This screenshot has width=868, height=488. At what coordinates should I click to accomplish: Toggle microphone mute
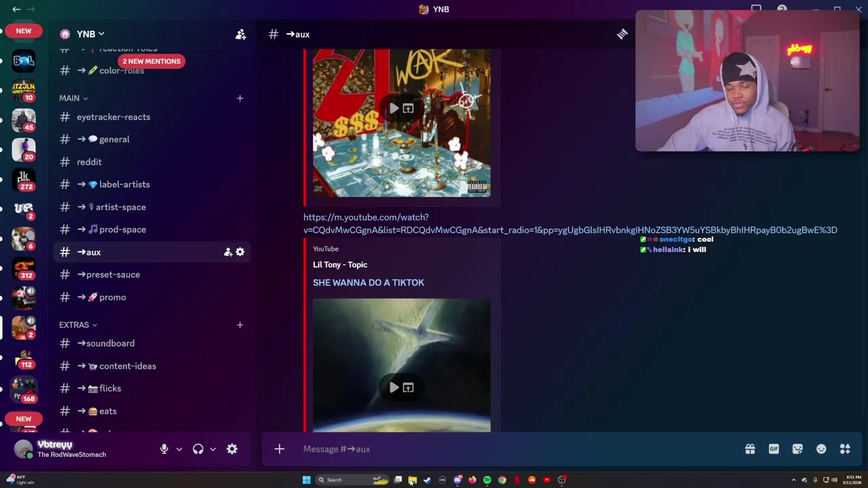click(164, 449)
